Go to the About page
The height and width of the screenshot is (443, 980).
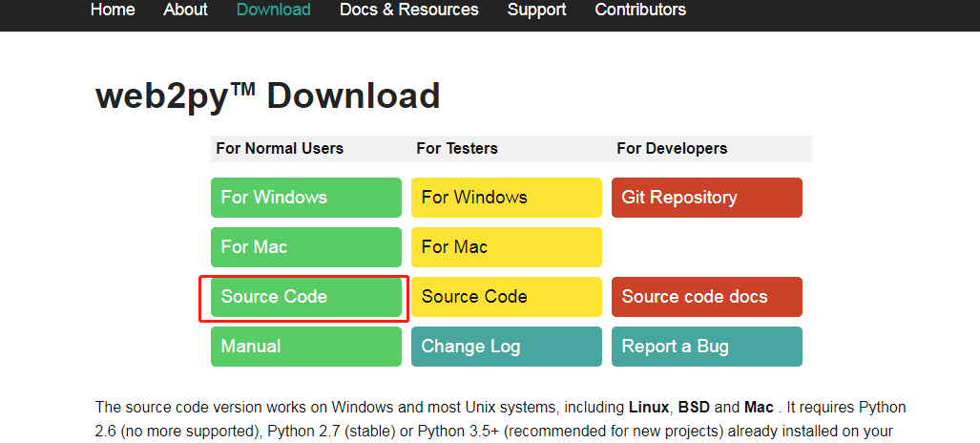click(x=186, y=10)
